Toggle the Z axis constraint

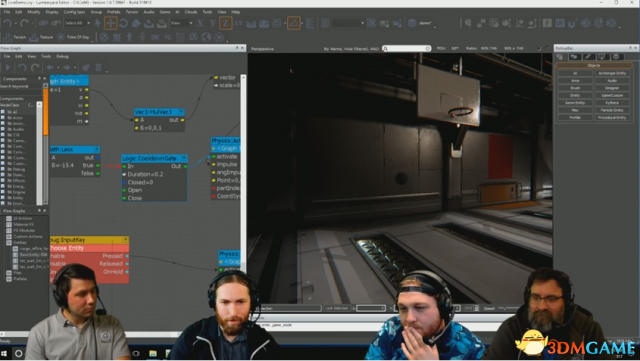(x=225, y=23)
